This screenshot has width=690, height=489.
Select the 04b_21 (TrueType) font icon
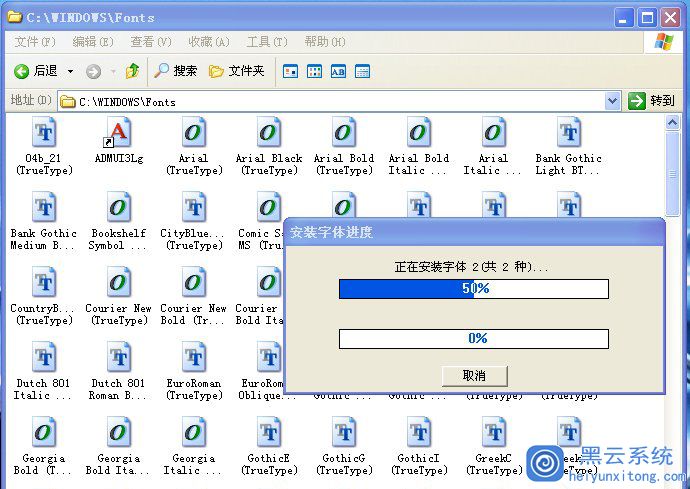pos(44,132)
